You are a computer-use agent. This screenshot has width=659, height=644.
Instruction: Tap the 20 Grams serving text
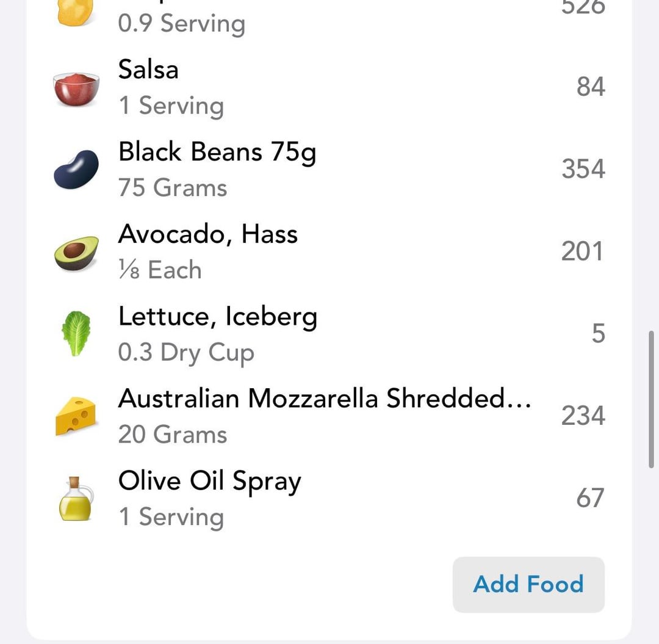pos(173,435)
